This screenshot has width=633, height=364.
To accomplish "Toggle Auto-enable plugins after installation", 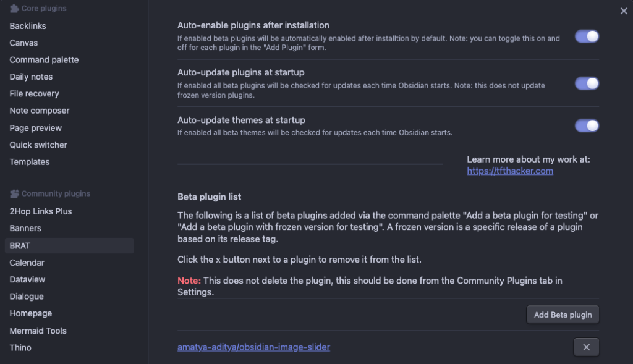I will click(x=587, y=36).
